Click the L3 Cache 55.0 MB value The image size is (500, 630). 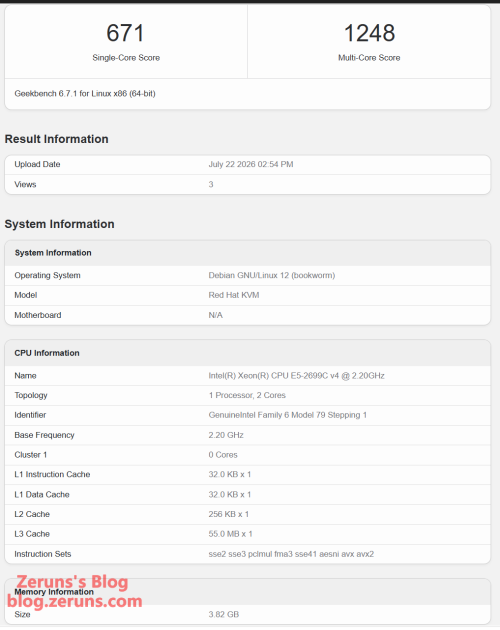[230, 534]
